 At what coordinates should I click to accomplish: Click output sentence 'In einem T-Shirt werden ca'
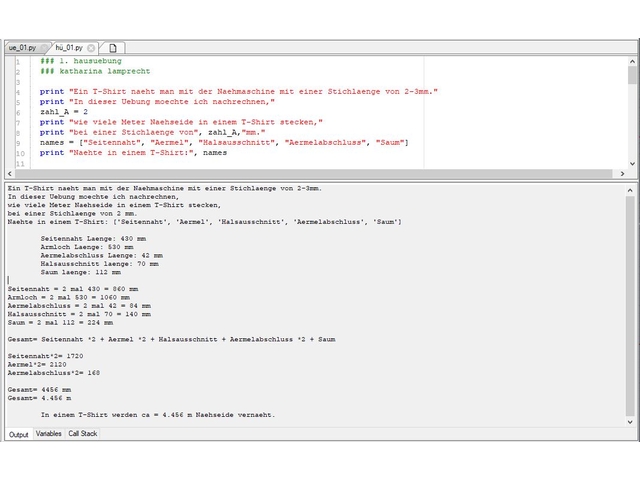[x=158, y=415]
